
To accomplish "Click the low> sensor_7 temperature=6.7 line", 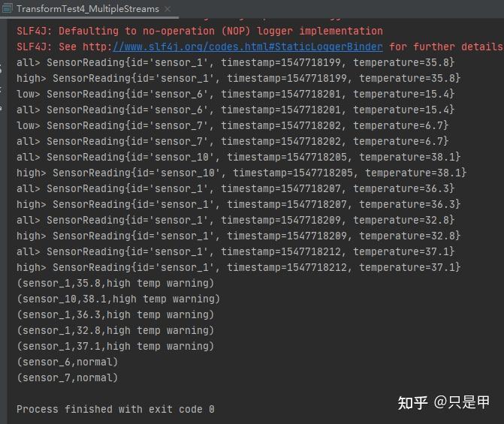I will (x=232, y=125).
